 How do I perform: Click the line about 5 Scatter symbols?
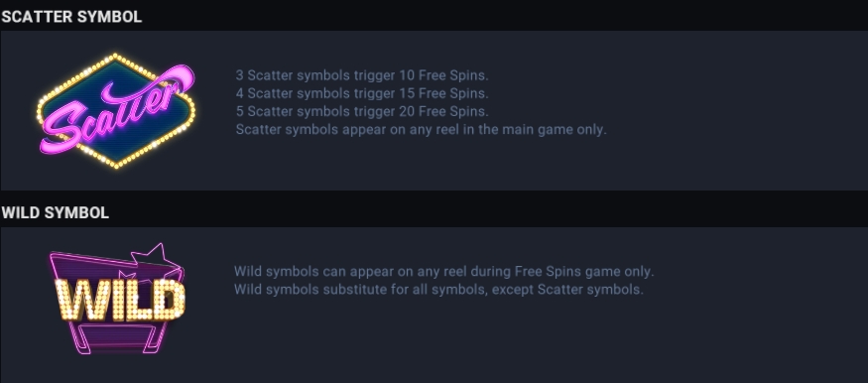click(362, 111)
